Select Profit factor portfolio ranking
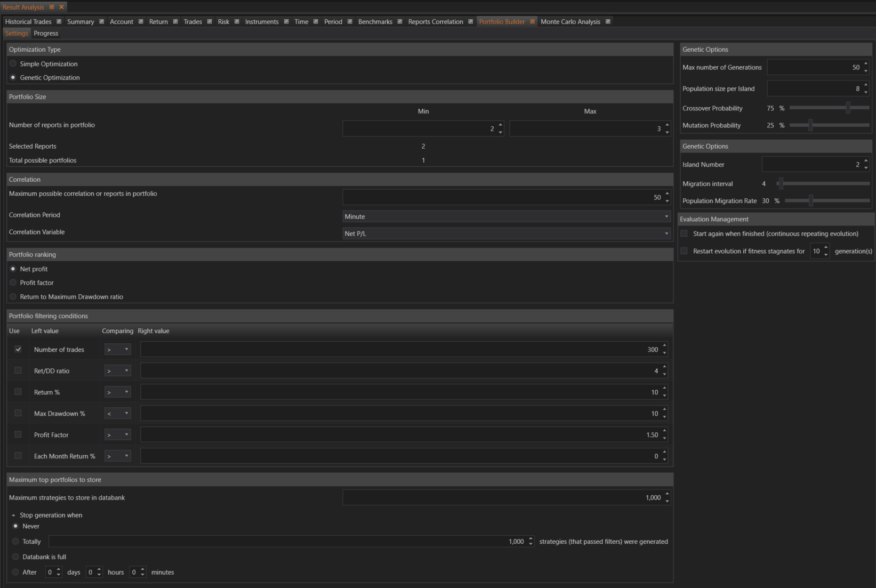 click(13, 283)
